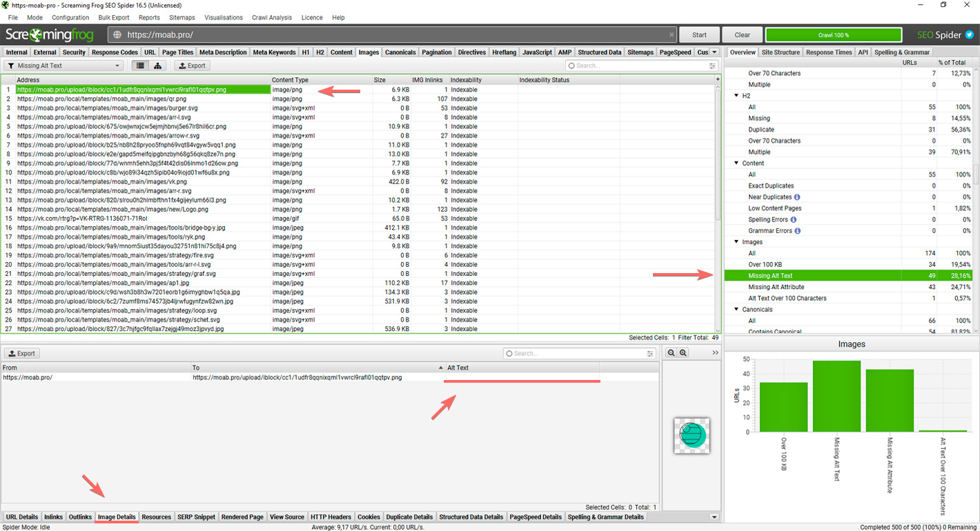Click the image preview thumbnail
Viewport: 980px width, 531px height.
tap(692, 436)
